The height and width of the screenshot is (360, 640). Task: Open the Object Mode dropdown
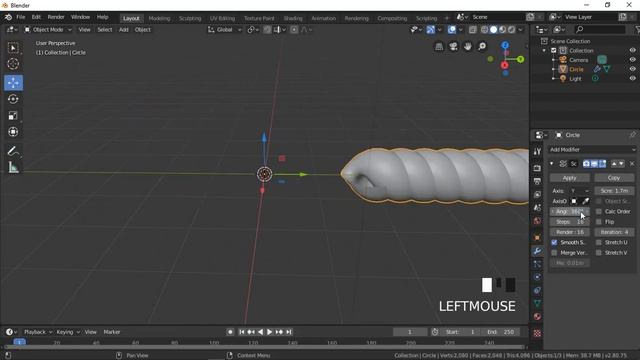pyautogui.click(x=48, y=30)
